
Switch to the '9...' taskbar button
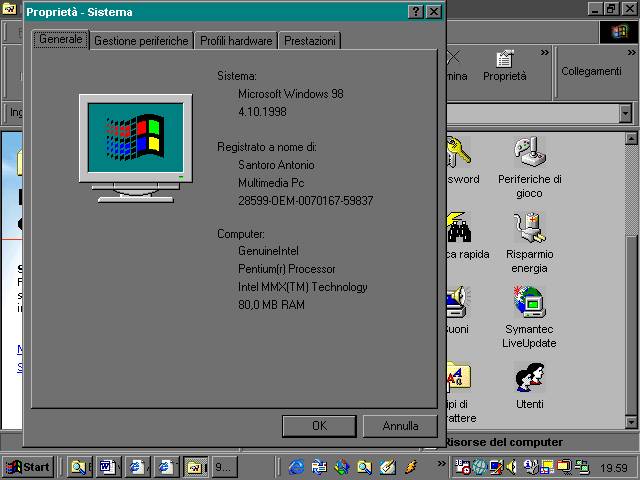[x=224, y=467]
